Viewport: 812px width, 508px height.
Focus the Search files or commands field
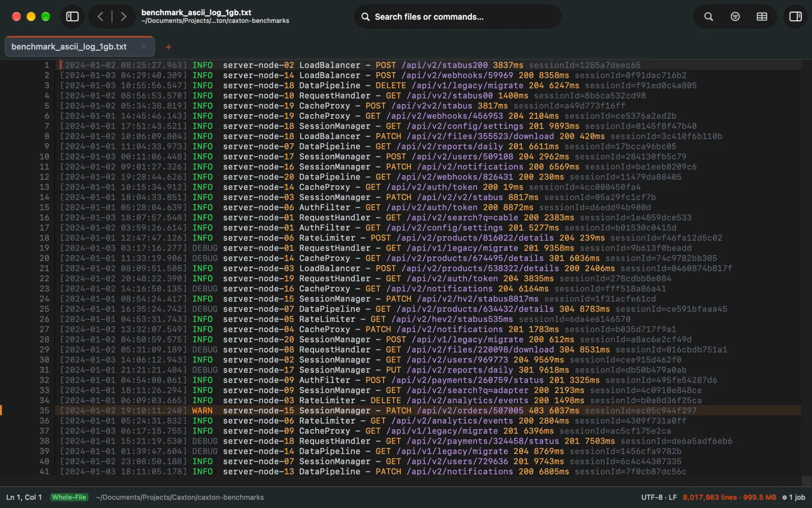[457, 17]
